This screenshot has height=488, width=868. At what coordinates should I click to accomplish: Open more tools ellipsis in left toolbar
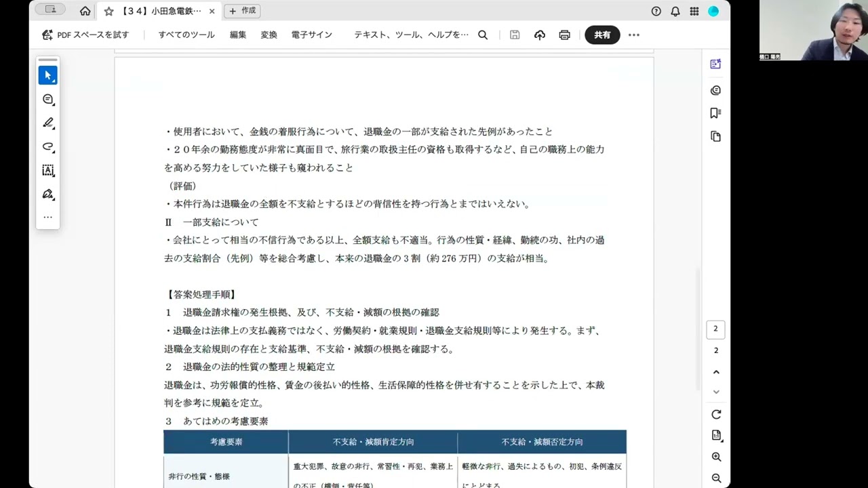tap(47, 217)
